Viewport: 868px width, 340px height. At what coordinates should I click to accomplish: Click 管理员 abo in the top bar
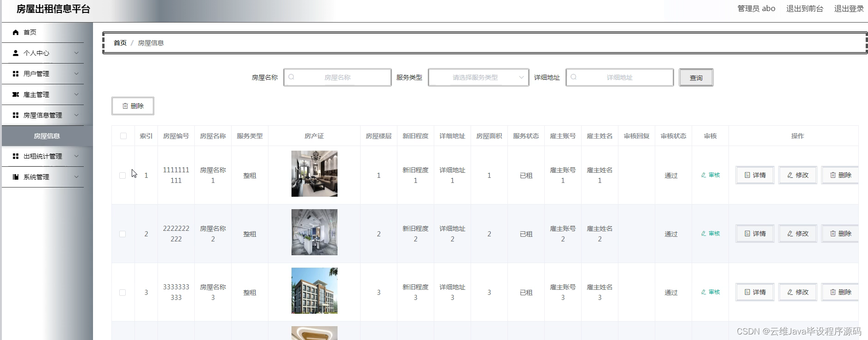[756, 9]
